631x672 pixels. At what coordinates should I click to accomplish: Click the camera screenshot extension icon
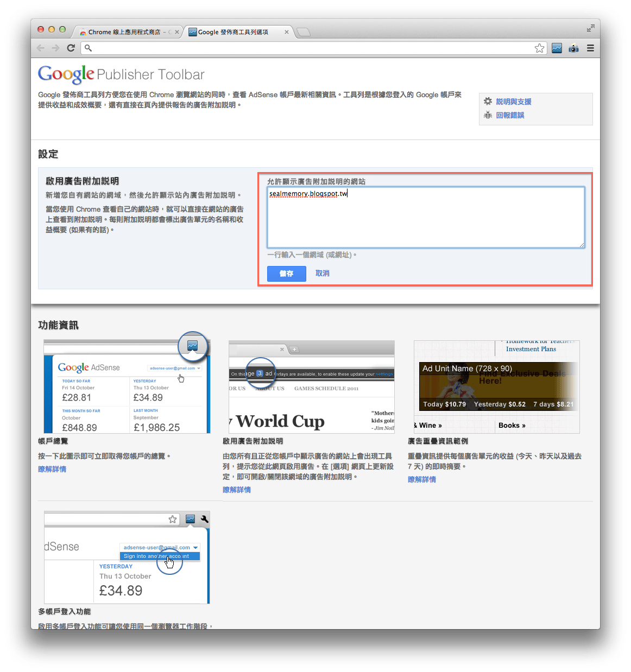pyautogui.click(x=573, y=48)
